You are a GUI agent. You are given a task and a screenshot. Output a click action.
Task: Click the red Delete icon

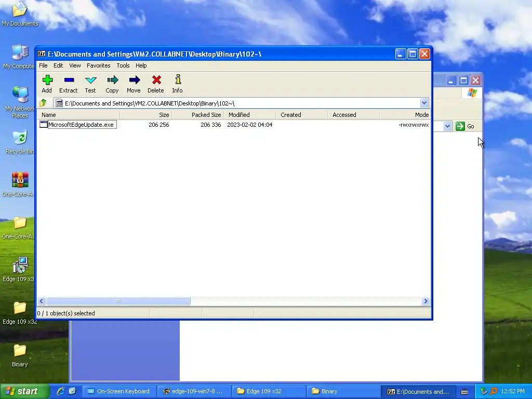(x=156, y=80)
